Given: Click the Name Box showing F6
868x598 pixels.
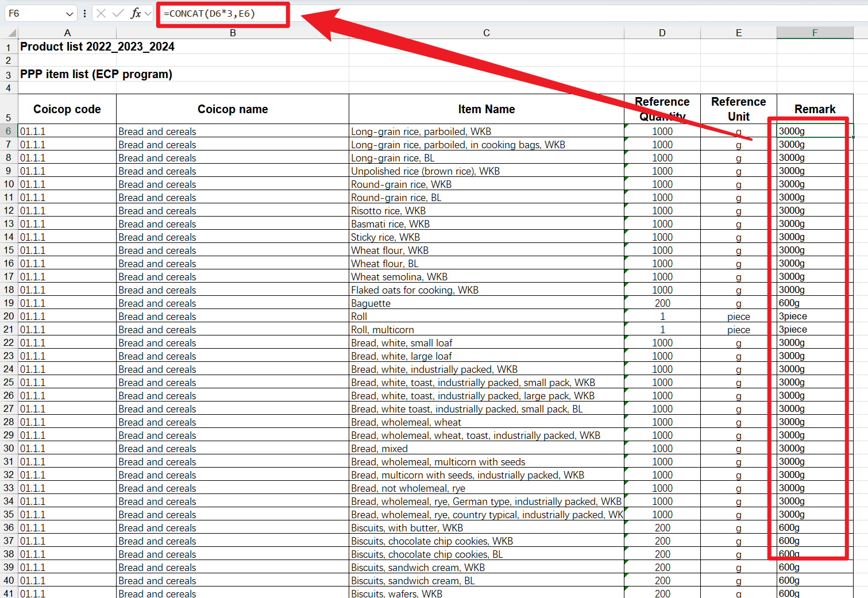Looking at the screenshot, I should point(34,13).
